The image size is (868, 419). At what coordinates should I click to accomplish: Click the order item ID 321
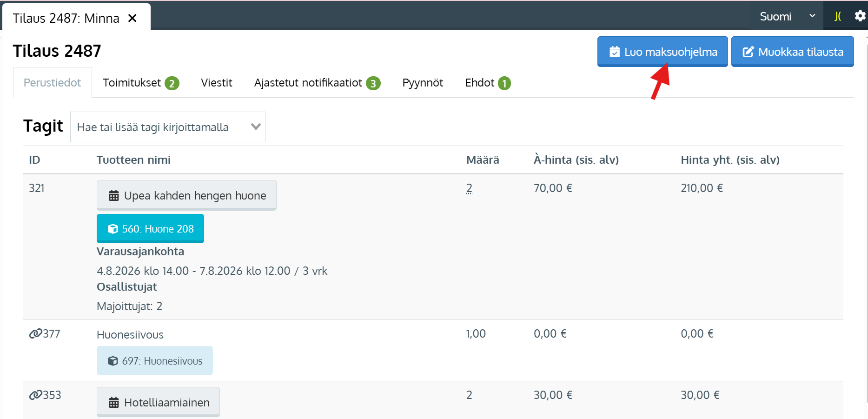tap(37, 188)
